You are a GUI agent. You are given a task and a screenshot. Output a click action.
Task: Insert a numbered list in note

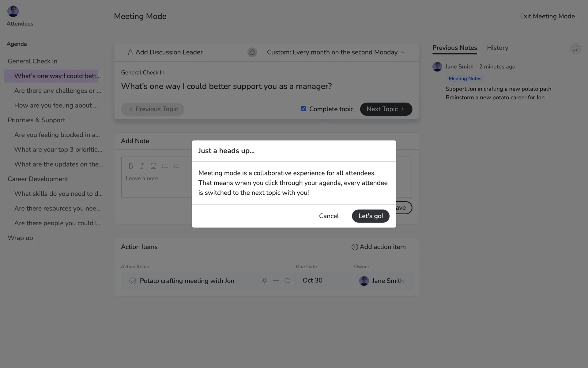tap(176, 166)
